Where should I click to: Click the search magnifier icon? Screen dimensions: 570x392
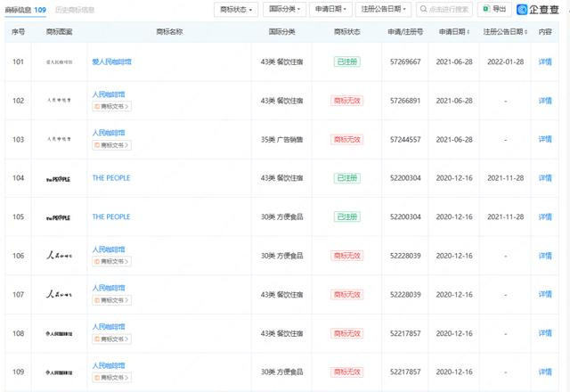pos(422,9)
